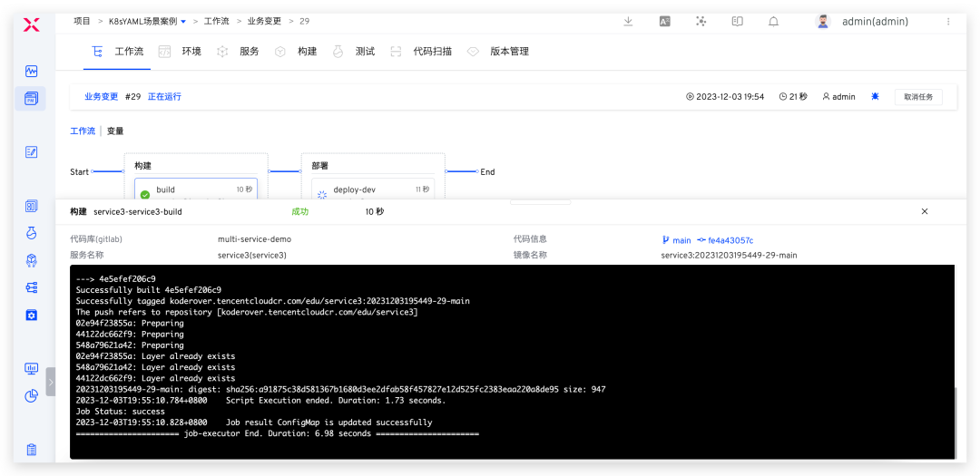This screenshot has width=980, height=476.
Task: Select the 版本管理 tab
Action: click(x=497, y=51)
